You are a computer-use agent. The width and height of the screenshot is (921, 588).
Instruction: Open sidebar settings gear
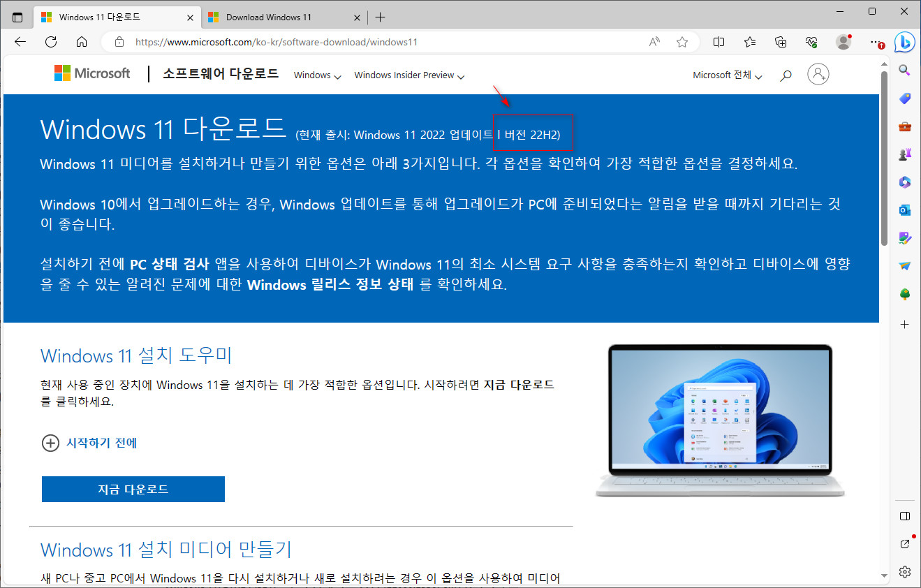tap(905, 571)
